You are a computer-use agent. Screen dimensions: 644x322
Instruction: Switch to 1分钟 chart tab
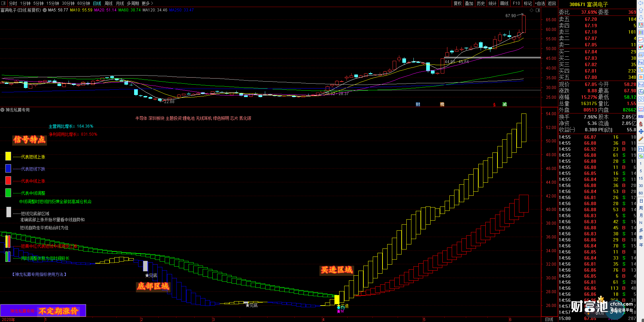pyautogui.click(x=25, y=3)
